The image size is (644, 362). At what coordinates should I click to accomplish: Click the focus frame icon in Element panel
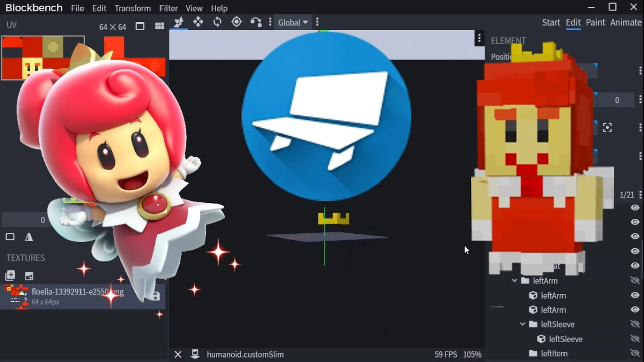click(x=607, y=128)
